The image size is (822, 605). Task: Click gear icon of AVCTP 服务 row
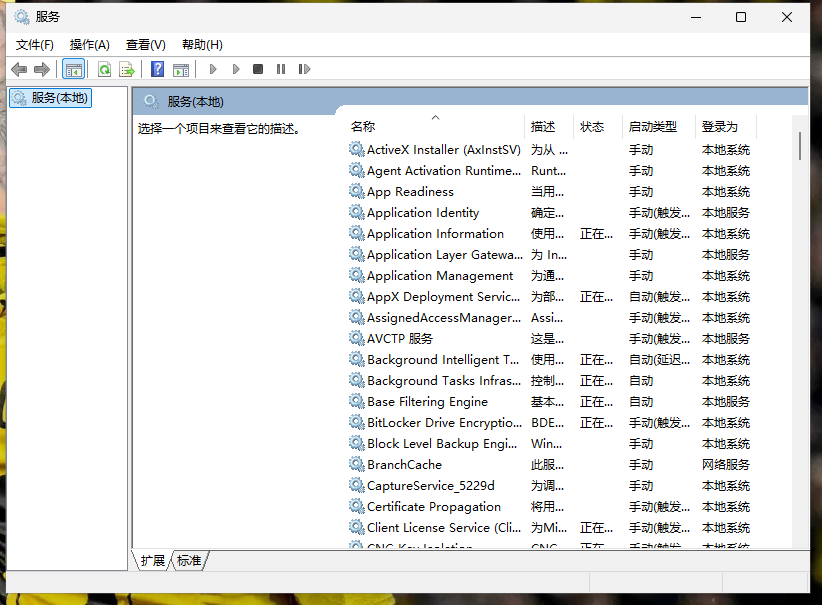click(x=356, y=339)
